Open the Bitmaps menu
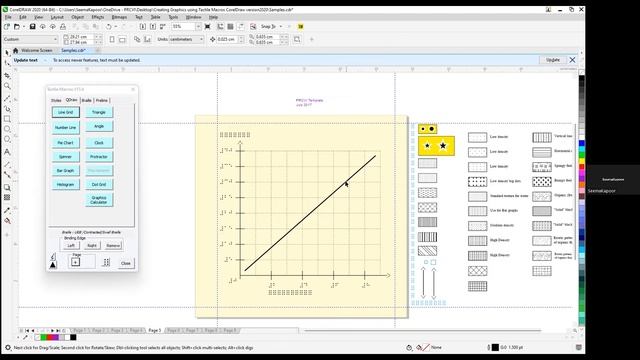Image resolution: width=640 pixels, height=360 pixels. click(119, 17)
